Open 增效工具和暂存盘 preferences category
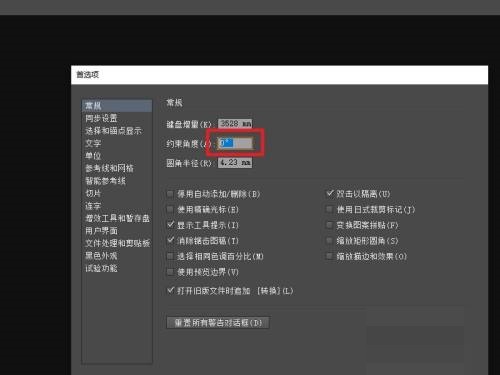Image resolution: width=500 pixels, height=375 pixels. coord(117,218)
